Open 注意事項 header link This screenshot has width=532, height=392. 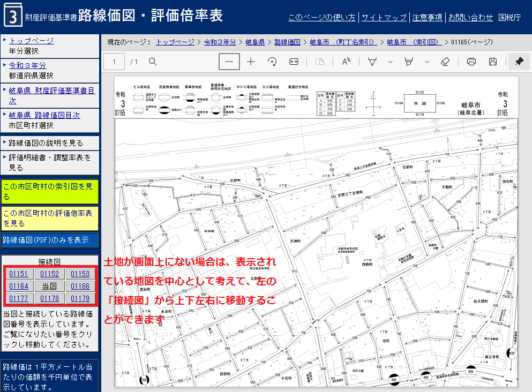427,17
